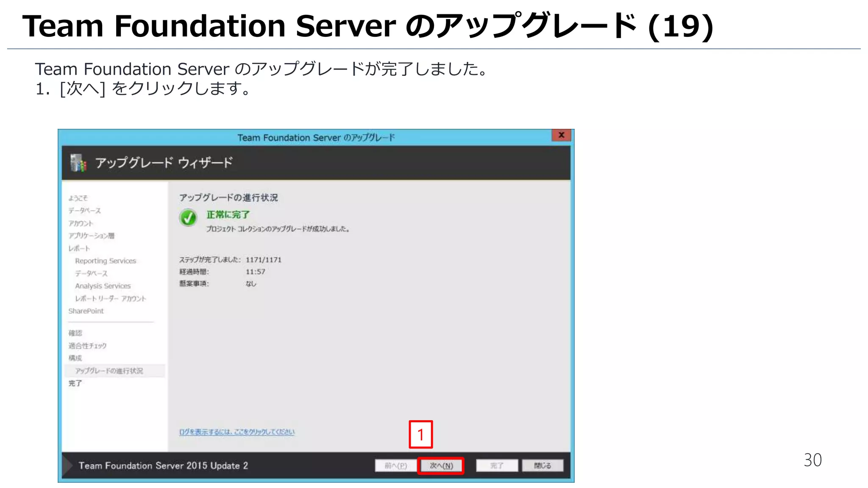868x488 pixels.
Task: Select アカウント step in sidebar
Action: point(81,223)
